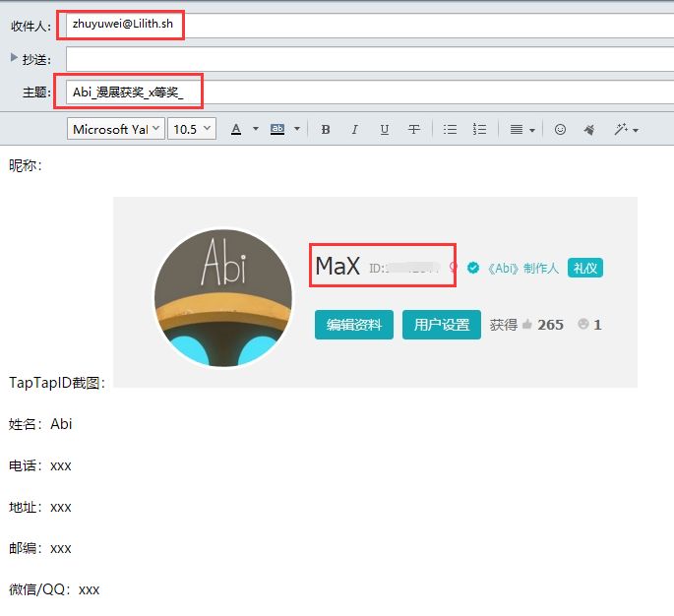Click the subject field containing Abi_漫展获奖
The width and height of the screenshot is (674, 616).
[x=370, y=92]
